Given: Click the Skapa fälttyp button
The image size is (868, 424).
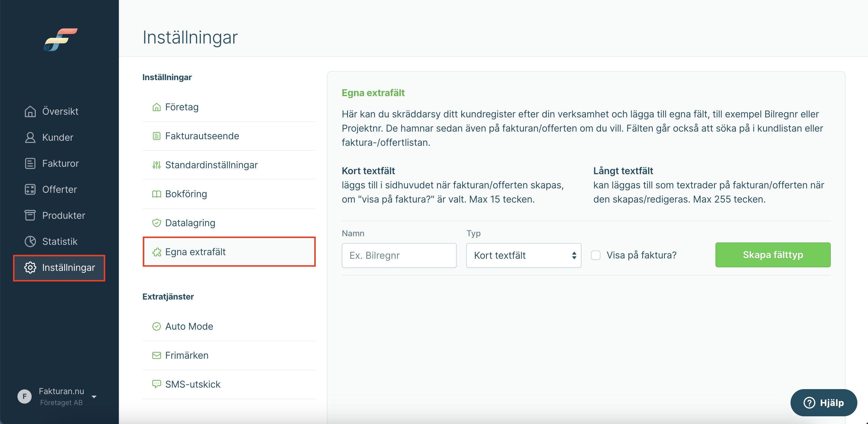Looking at the screenshot, I should pyautogui.click(x=773, y=255).
